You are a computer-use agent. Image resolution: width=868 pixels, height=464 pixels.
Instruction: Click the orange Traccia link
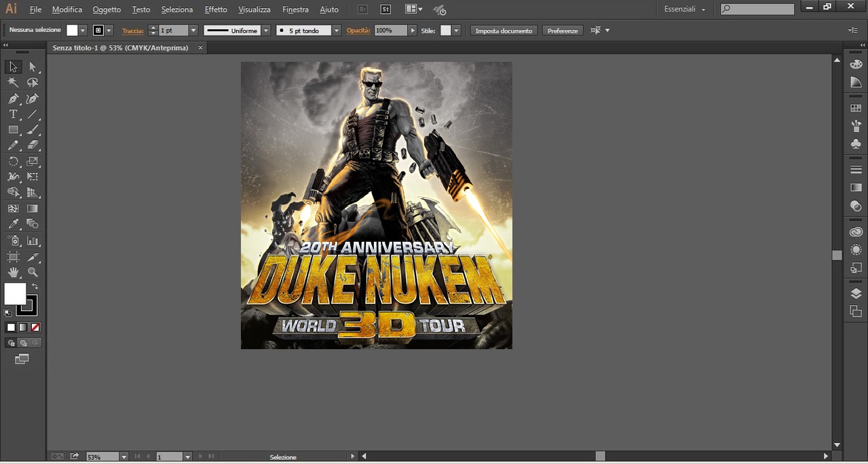[133, 31]
